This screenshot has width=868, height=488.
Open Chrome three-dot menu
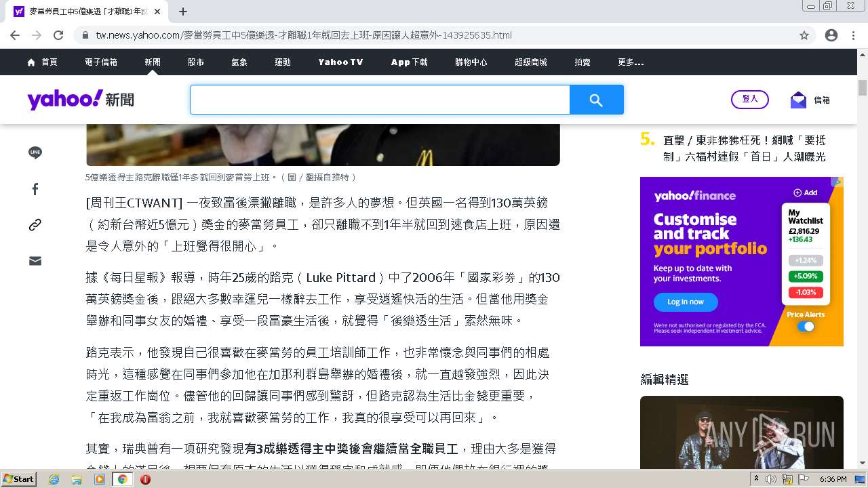[853, 35]
